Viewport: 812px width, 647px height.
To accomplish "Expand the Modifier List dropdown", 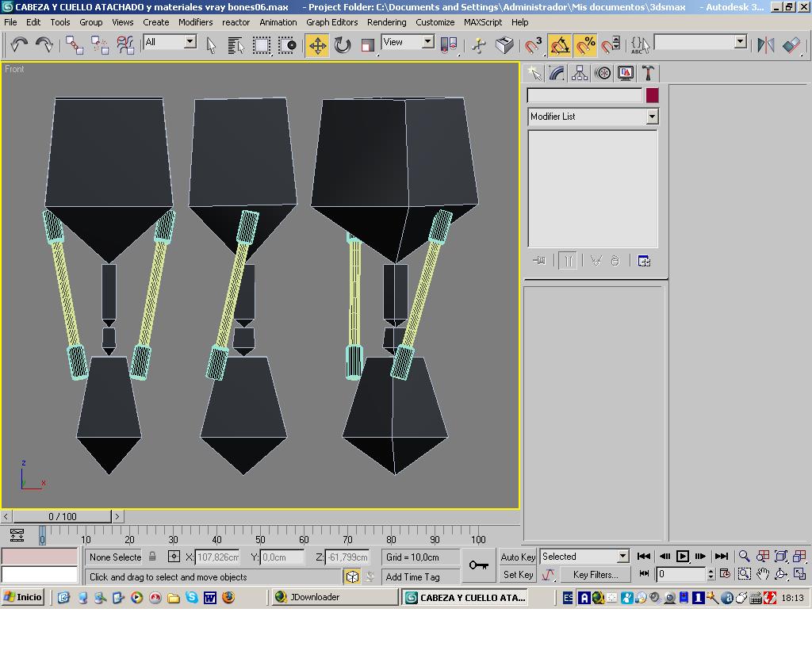I will click(652, 117).
